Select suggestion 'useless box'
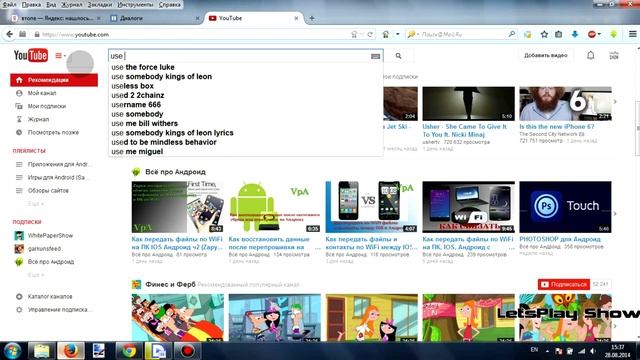The image size is (640, 360). pos(132,86)
